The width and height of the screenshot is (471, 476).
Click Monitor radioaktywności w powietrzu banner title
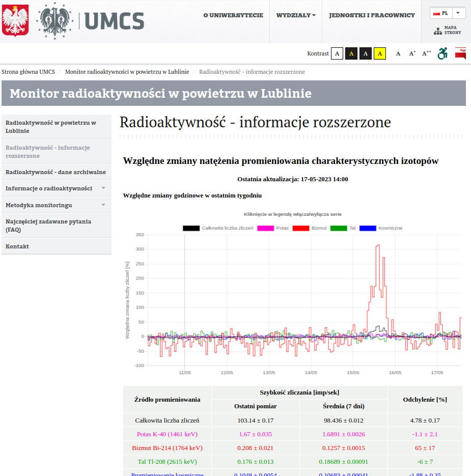tap(160, 93)
